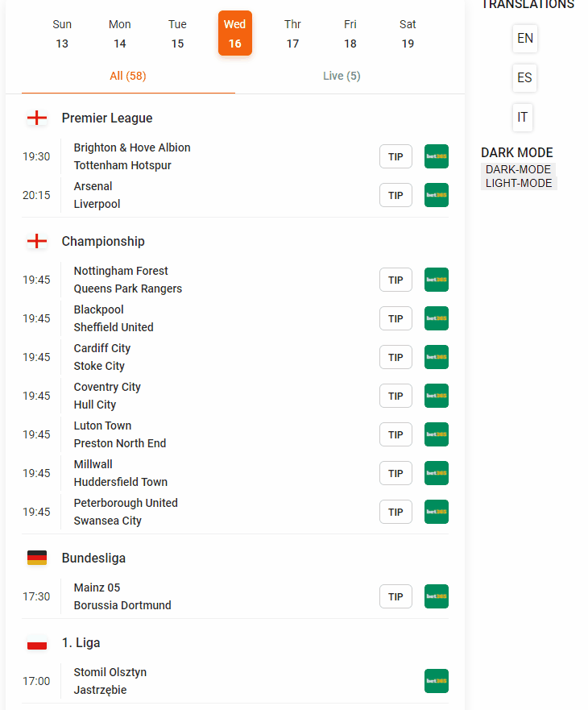Click the England flag beside Championship
The height and width of the screenshot is (710, 588).
pos(37,241)
